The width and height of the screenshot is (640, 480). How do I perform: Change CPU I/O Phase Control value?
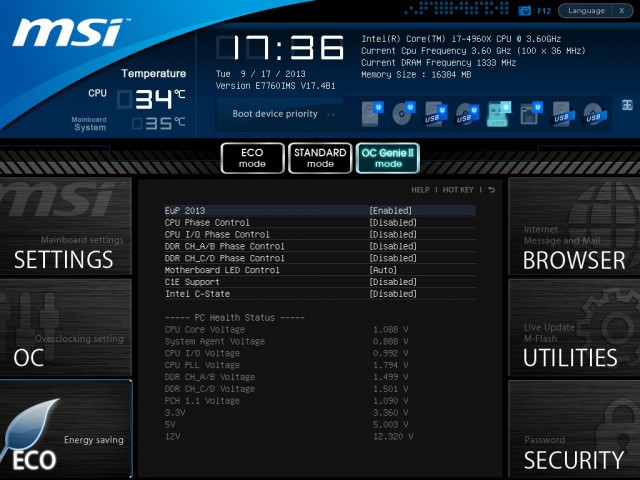click(393, 234)
